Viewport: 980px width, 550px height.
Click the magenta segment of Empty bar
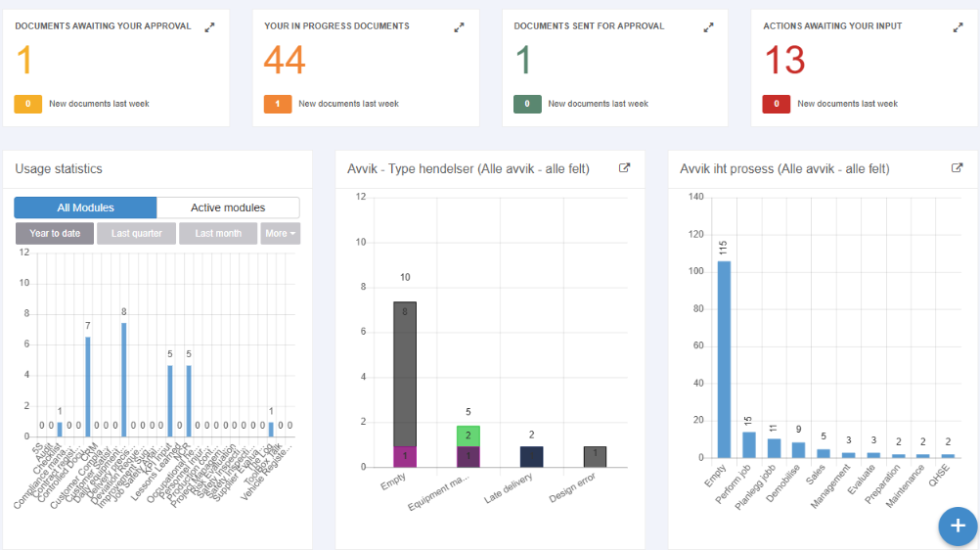tap(405, 457)
